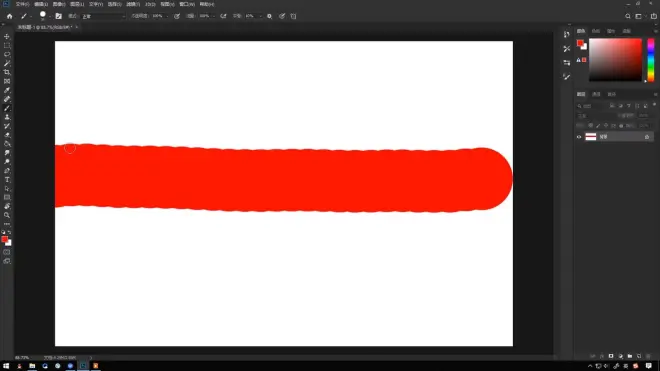Toggle lock transparent pixels in Layers panel
This screenshot has height=371, width=660.
point(591,125)
